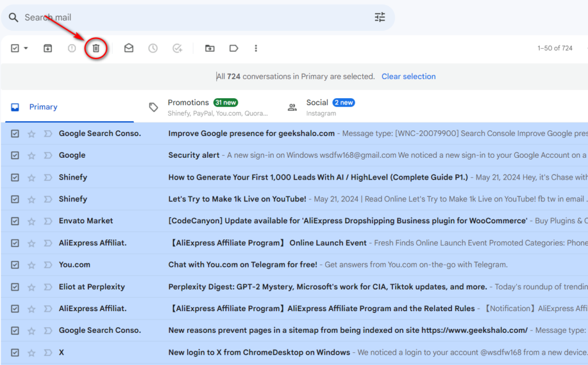The width and height of the screenshot is (588, 365).
Task: Click the search magnifier icon
Action: (x=14, y=17)
